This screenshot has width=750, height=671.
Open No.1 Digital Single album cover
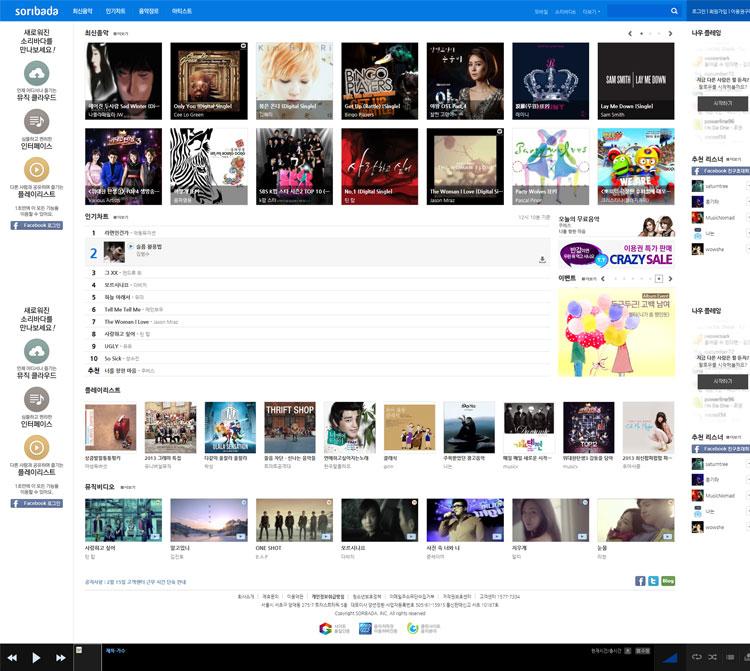coord(380,166)
